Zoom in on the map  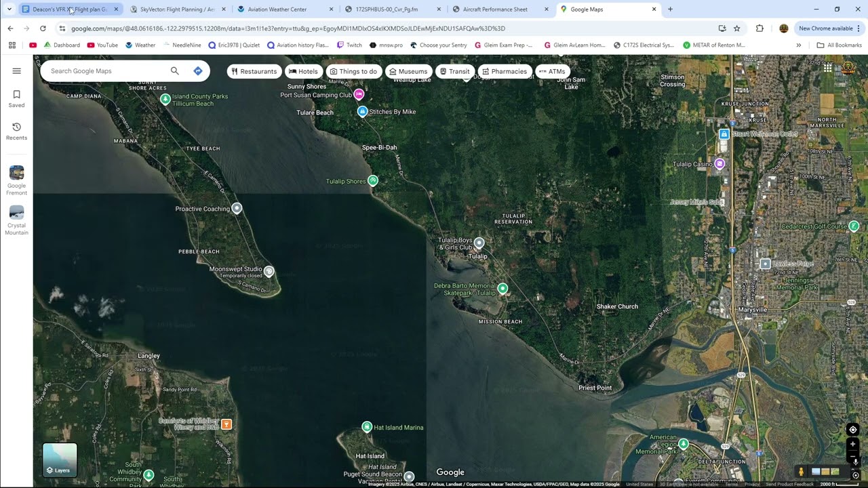point(852,444)
